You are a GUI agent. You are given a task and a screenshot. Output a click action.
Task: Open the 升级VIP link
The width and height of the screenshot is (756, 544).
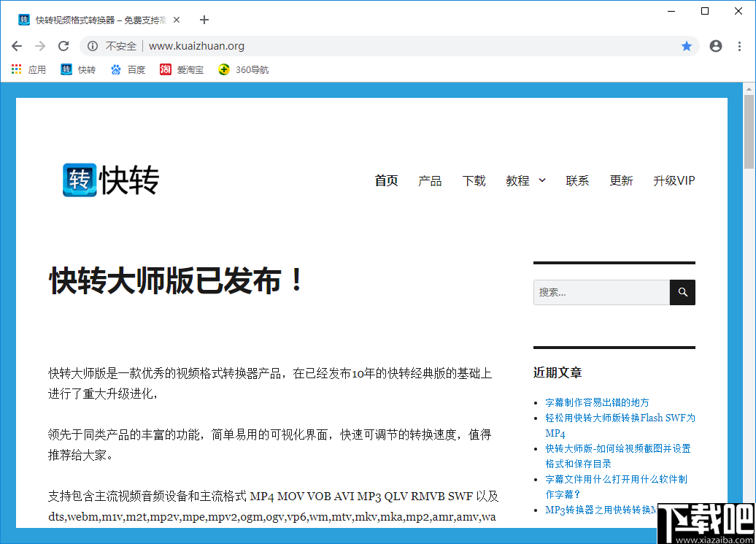(674, 180)
